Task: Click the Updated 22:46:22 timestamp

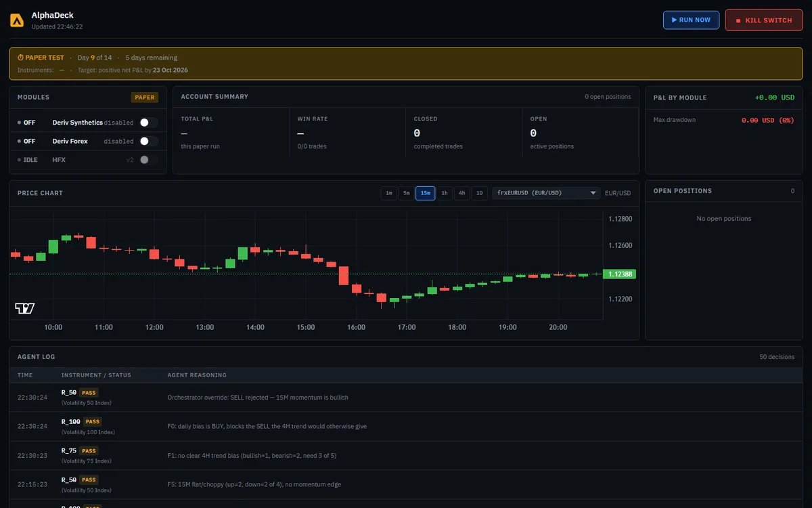Action: click(58, 27)
